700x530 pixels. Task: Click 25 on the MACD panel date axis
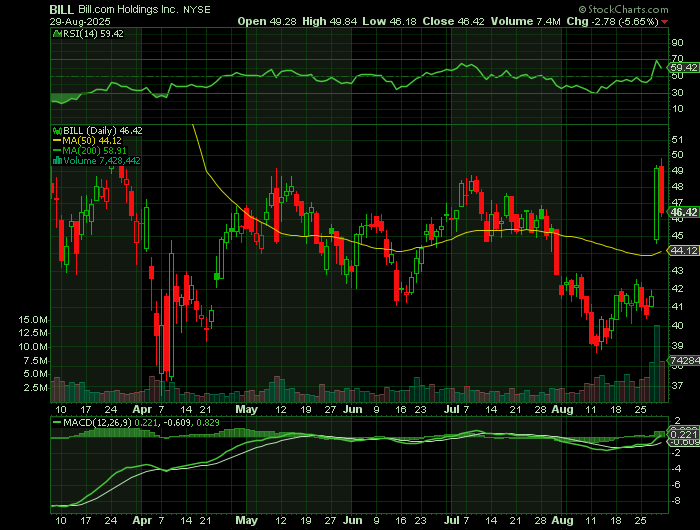(x=641, y=521)
